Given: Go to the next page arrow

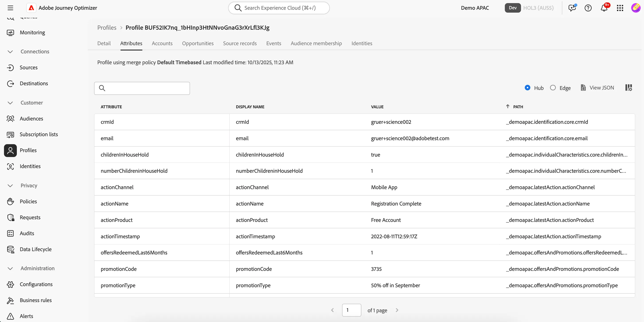Looking at the screenshot, I should (x=397, y=310).
